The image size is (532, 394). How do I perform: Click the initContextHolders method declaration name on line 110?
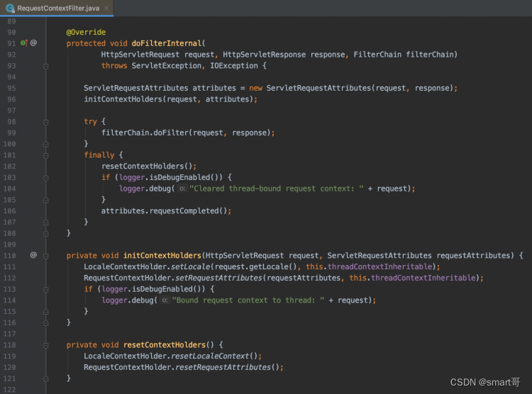pyautogui.click(x=162, y=256)
